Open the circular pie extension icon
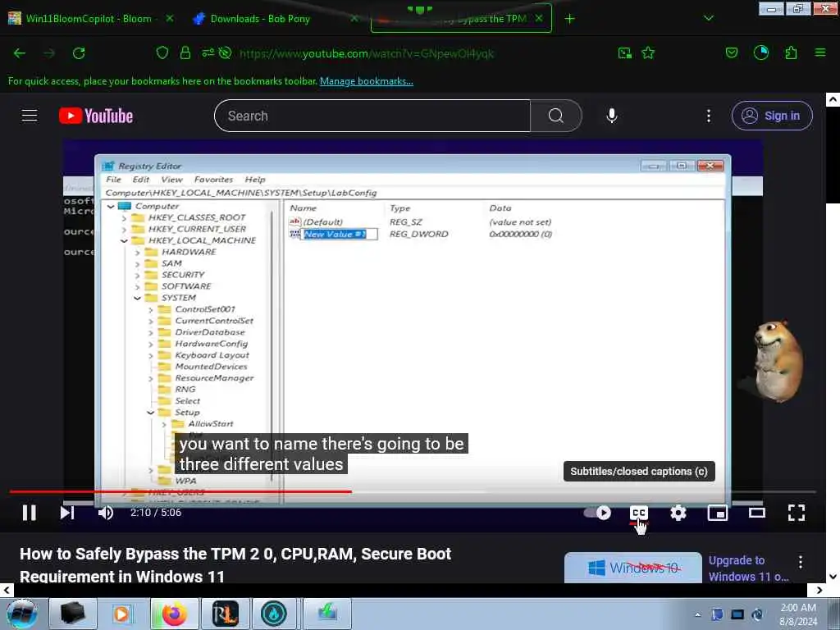Screen dimensions: 840x630 pos(761,52)
